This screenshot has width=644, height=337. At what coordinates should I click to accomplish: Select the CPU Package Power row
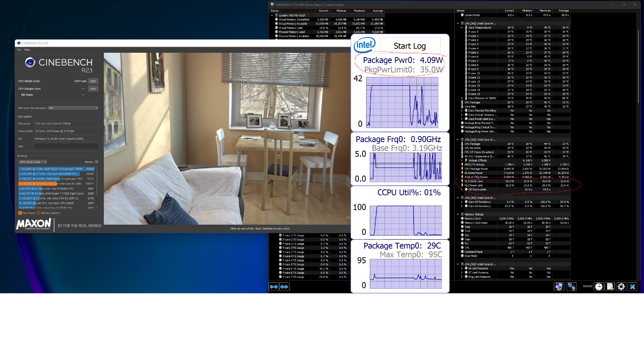[515, 169]
